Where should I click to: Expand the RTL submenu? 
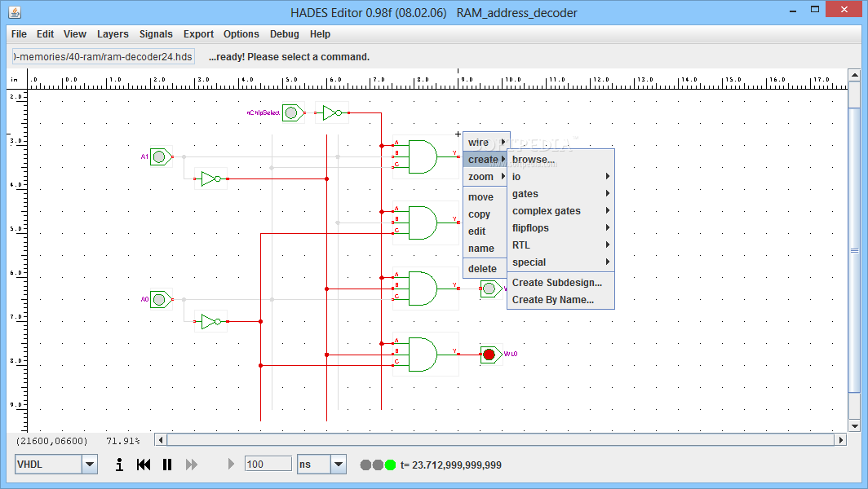pos(560,245)
